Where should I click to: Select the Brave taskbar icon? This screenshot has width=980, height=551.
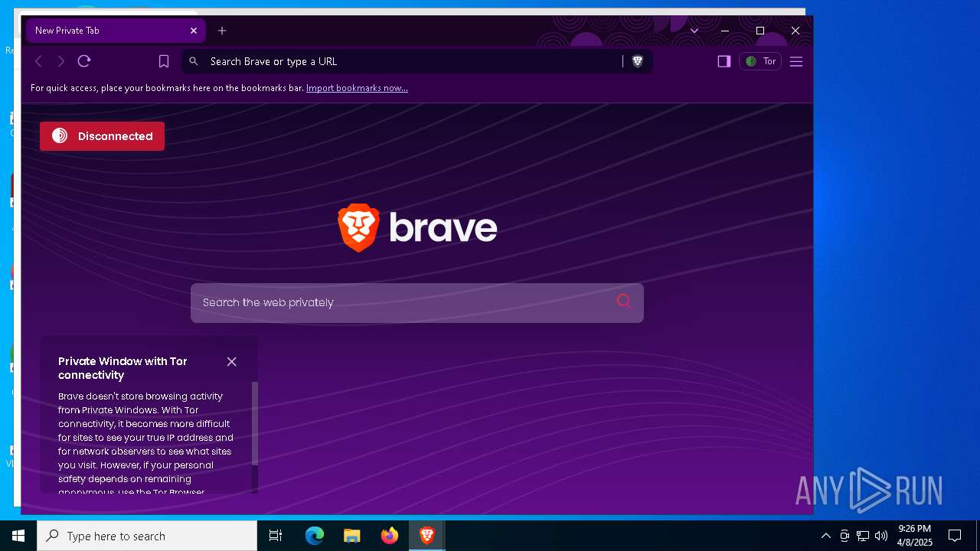pos(427,536)
